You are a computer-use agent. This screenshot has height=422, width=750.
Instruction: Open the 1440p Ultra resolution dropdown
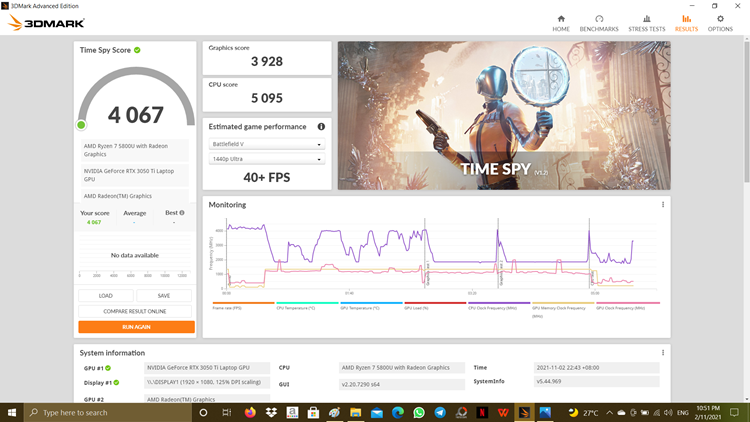coord(267,159)
